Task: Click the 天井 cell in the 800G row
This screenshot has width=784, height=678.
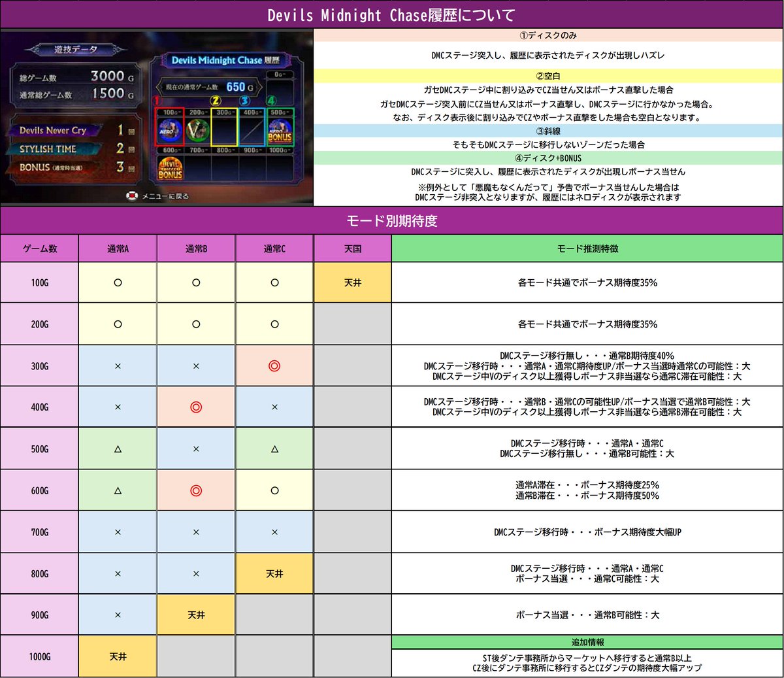Action: click(274, 573)
